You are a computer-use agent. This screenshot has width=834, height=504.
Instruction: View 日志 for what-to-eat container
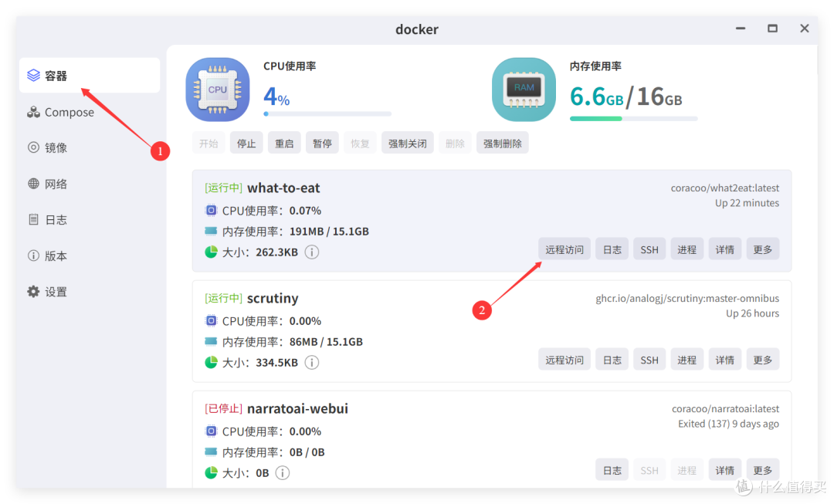pos(612,249)
